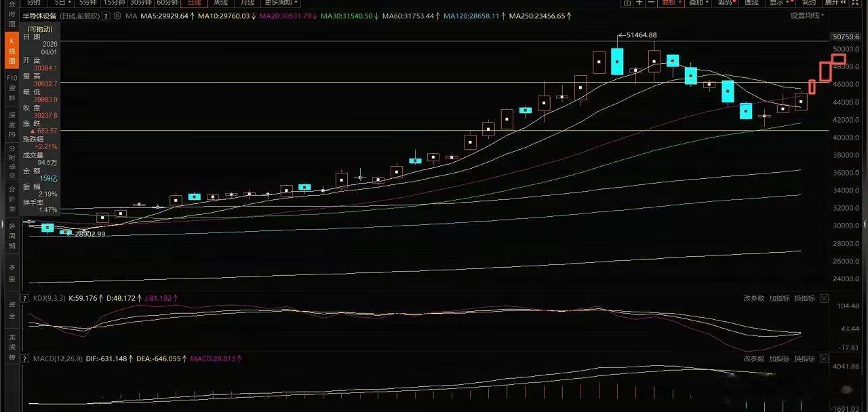868x412 pixels.
Task: Open the 深度F9 sidebar tab
Action: (12, 125)
